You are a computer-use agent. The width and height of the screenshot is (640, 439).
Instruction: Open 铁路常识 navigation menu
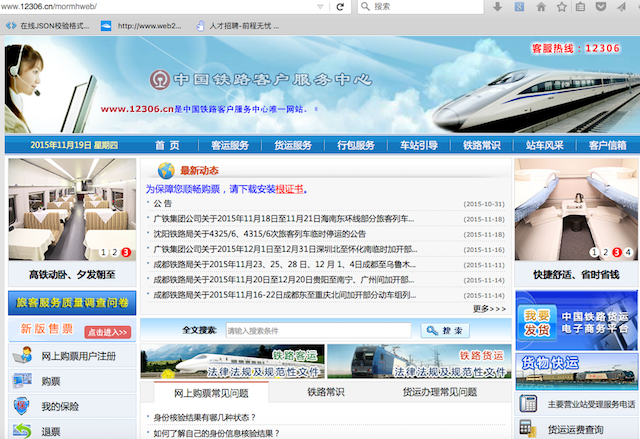(482, 145)
